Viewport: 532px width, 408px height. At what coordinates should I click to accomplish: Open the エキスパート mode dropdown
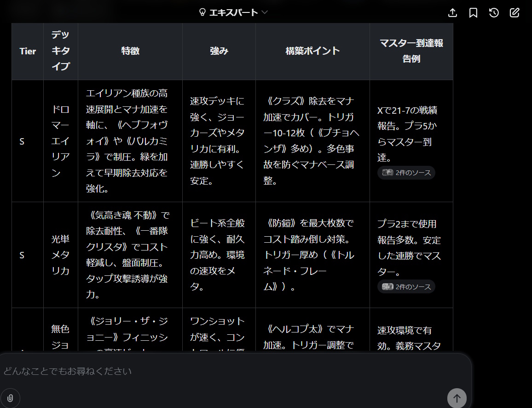[x=233, y=12]
